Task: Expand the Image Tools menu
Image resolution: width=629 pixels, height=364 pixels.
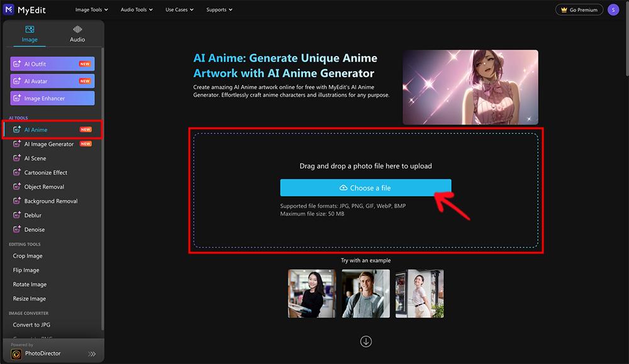Action: pos(91,9)
